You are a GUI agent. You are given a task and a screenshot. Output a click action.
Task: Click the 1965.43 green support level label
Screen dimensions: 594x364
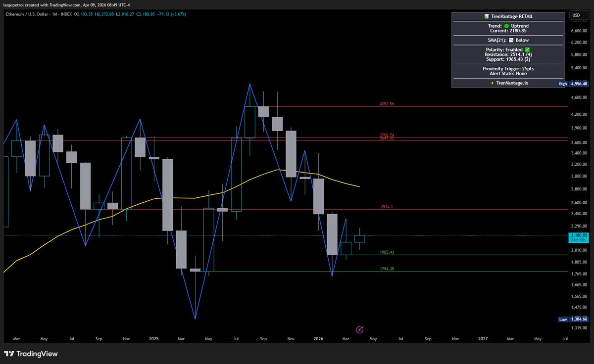[x=387, y=252]
